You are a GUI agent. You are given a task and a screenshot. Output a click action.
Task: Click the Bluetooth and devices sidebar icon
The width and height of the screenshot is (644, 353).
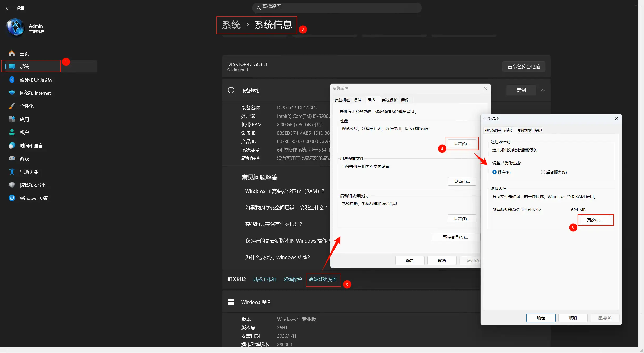12,80
